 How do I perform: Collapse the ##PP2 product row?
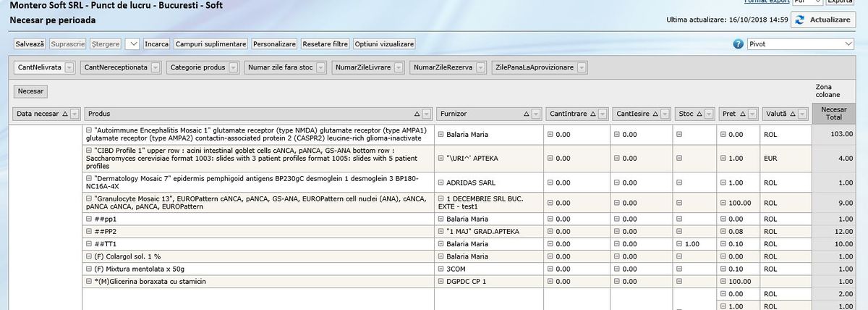point(89,231)
